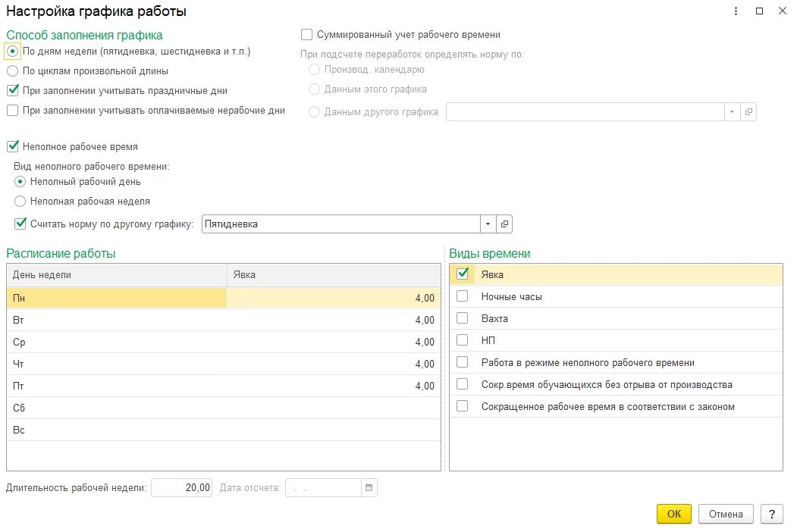Screen dimensions: 797x532
Task: Close the schedule settings window
Action: (782, 11)
